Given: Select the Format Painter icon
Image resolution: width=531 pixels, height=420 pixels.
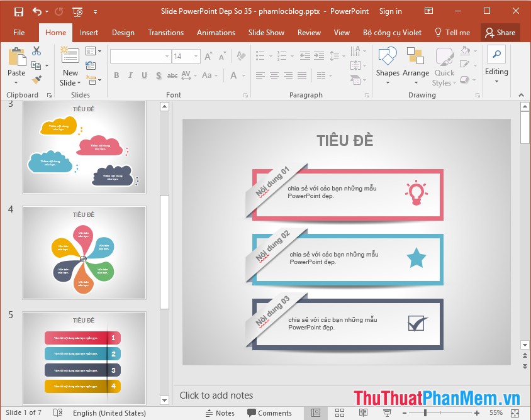Looking at the screenshot, I should (38, 80).
